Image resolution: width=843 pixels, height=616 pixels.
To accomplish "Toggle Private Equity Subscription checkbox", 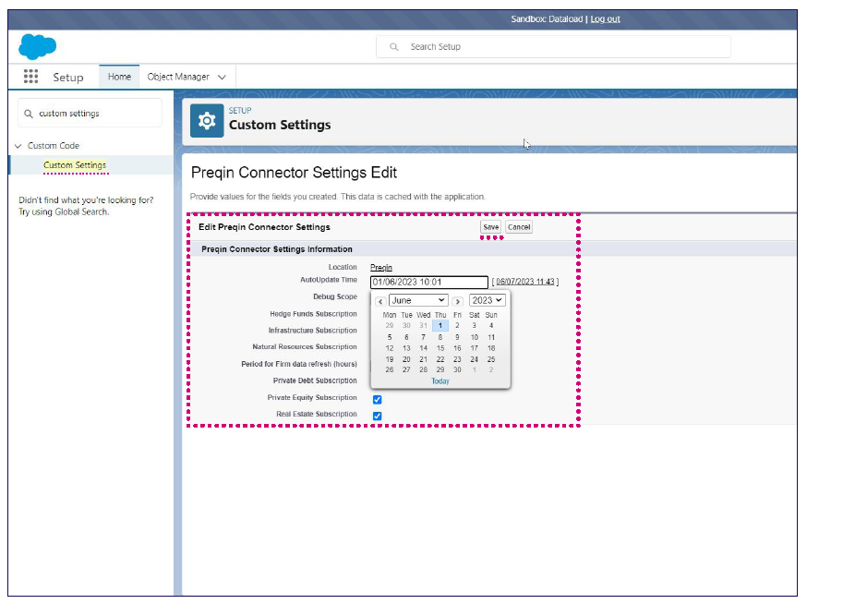I will pos(378,399).
